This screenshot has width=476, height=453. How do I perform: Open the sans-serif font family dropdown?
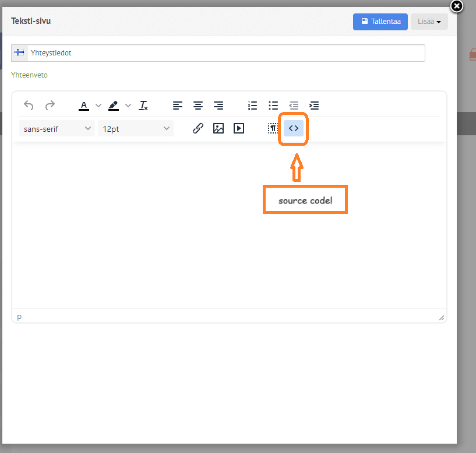tap(57, 128)
